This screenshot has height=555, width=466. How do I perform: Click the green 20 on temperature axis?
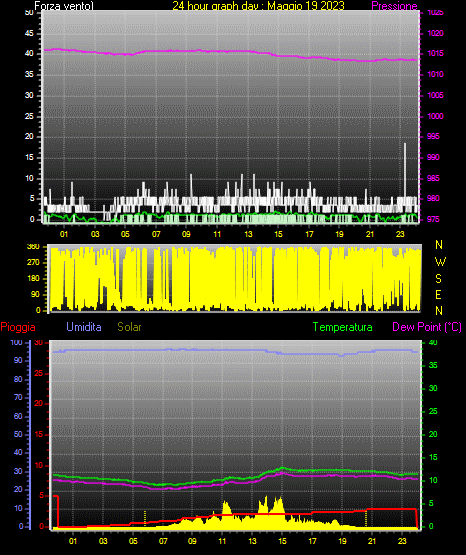[x=433, y=434]
